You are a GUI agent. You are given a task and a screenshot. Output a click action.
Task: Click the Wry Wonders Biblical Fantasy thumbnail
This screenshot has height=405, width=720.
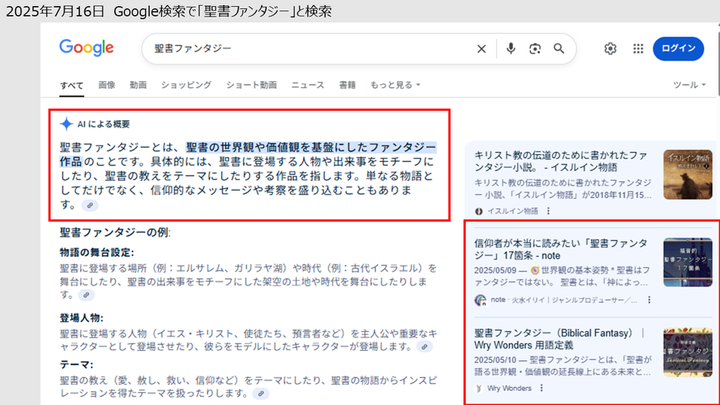(x=687, y=352)
